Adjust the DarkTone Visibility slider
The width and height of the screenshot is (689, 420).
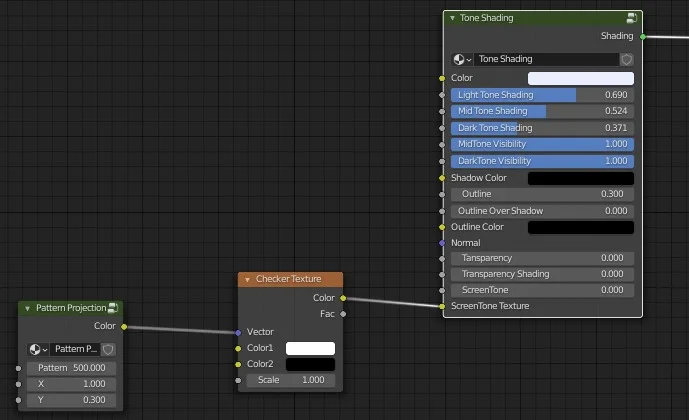click(x=542, y=161)
